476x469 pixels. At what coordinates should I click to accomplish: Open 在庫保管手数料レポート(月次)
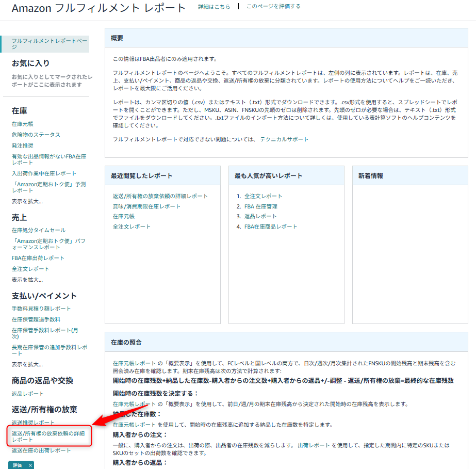click(x=45, y=333)
